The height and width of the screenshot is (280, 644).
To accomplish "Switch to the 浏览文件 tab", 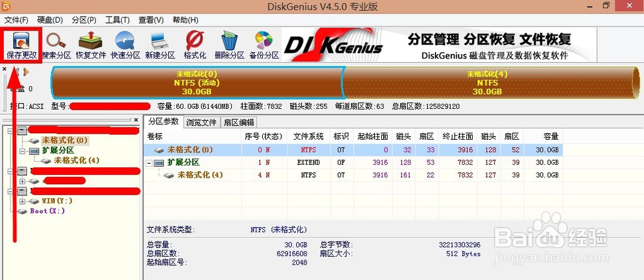I will (201, 122).
